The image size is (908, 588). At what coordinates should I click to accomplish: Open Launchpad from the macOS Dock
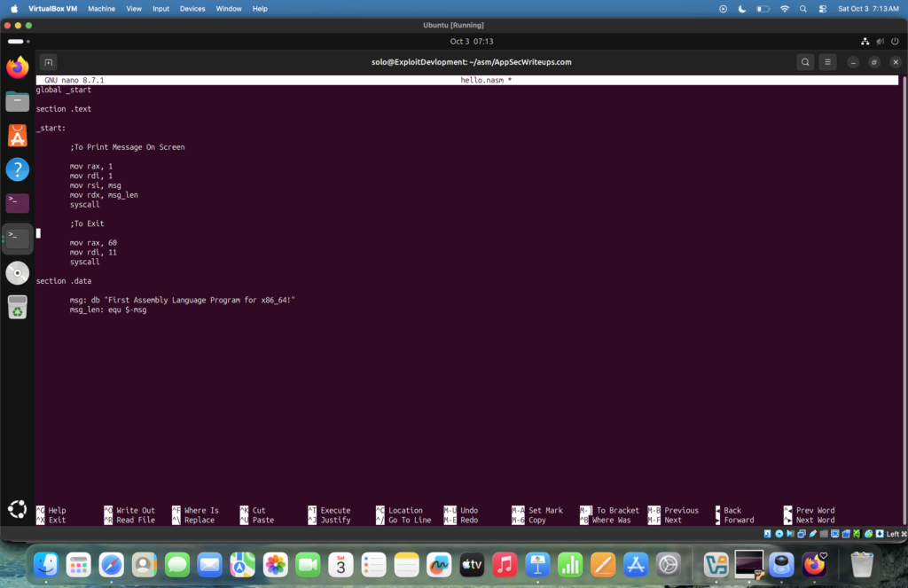(x=78, y=564)
